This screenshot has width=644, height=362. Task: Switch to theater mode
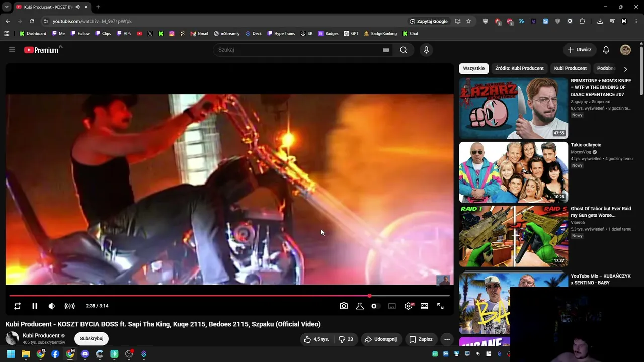424,306
